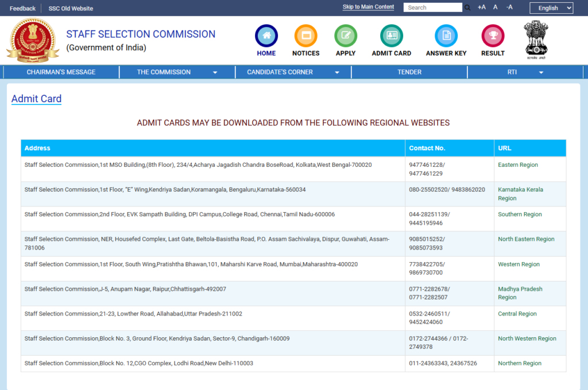Increase font size with +A
The width and height of the screenshot is (588, 390).
[x=482, y=7]
